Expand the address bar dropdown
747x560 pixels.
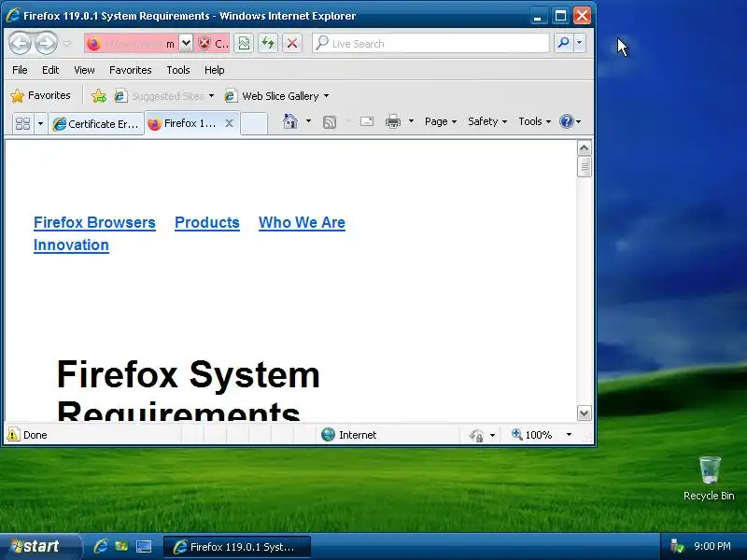click(186, 43)
